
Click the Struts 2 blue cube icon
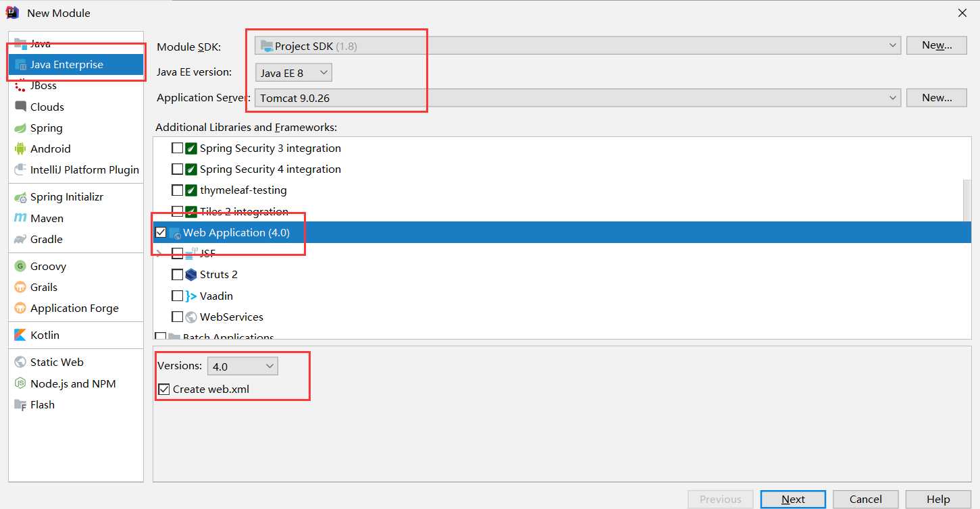point(191,275)
